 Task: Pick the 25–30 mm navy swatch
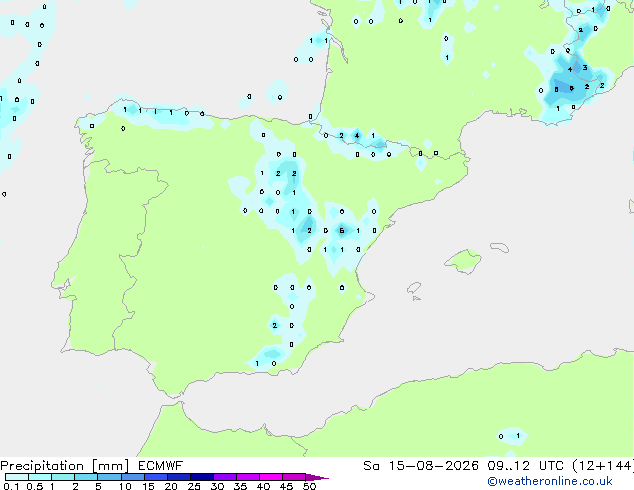point(202,477)
